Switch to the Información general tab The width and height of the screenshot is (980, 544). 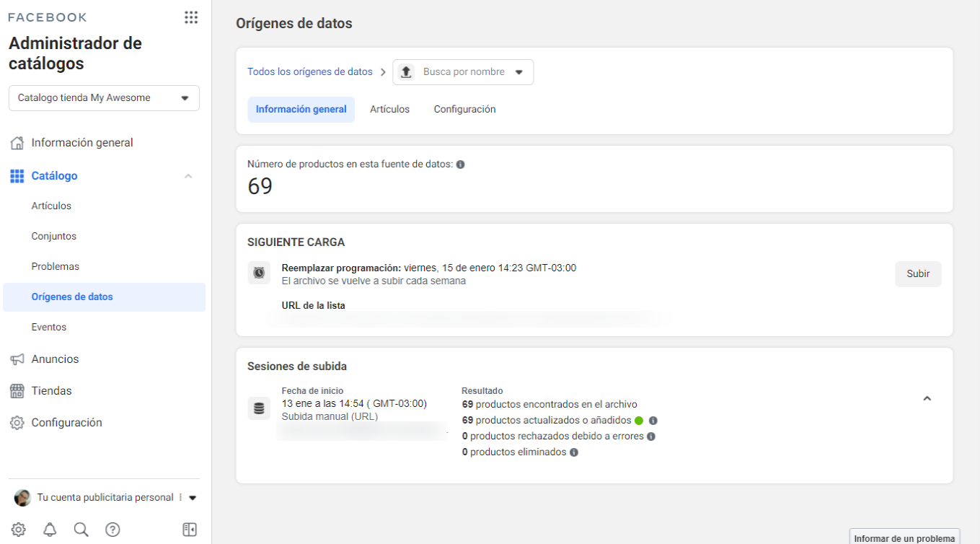pyautogui.click(x=301, y=110)
